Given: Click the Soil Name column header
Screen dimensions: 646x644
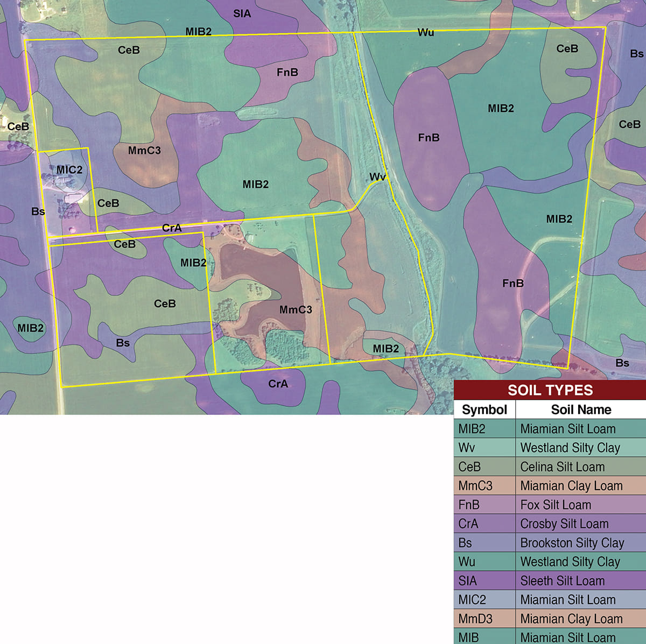Looking at the screenshot, I should tap(580, 409).
